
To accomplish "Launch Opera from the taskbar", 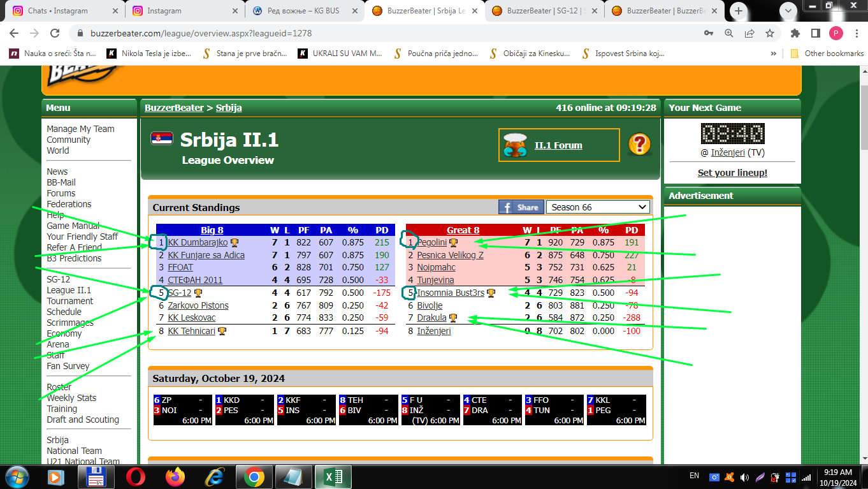I will [135, 477].
